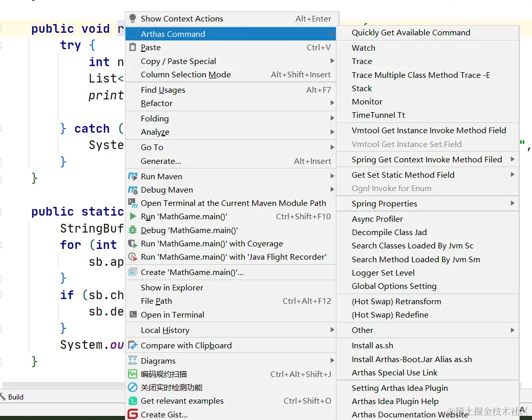Choose File Path menu entry
532x420 pixels.
231,301
